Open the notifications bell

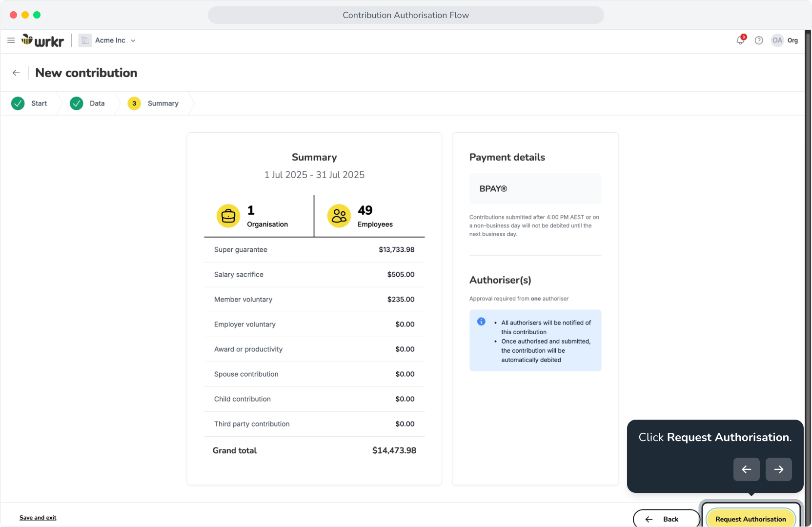[740, 41]
